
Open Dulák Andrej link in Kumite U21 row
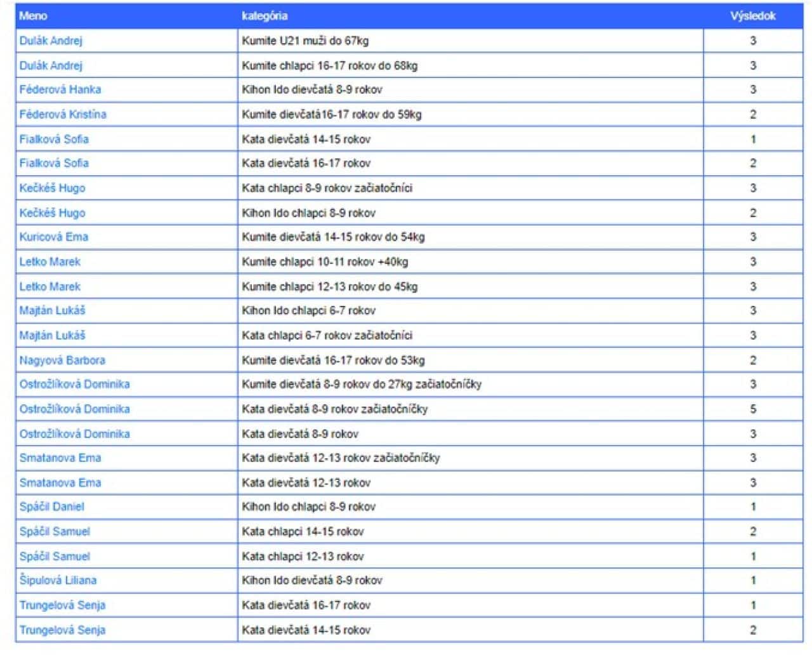coord(51,41)
